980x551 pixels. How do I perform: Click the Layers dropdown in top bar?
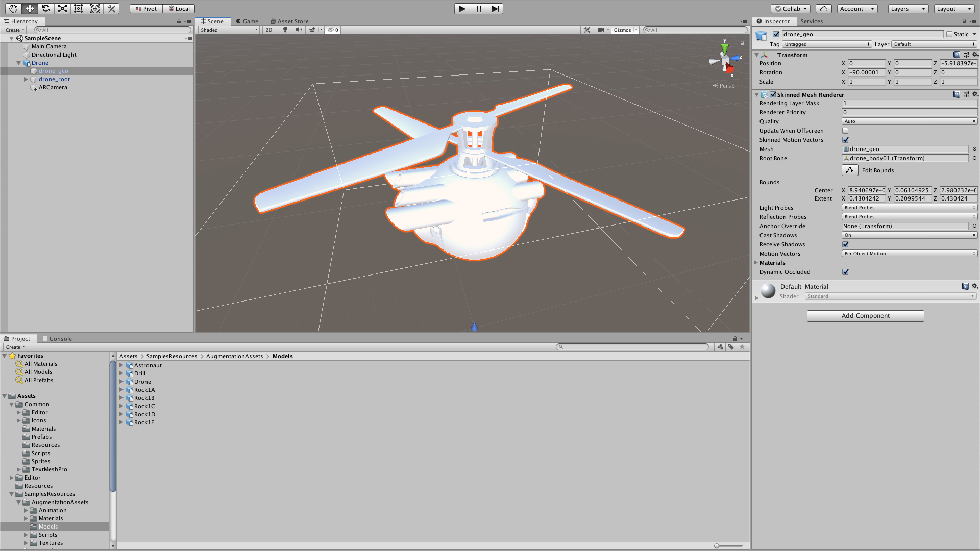tap(909, 8)
